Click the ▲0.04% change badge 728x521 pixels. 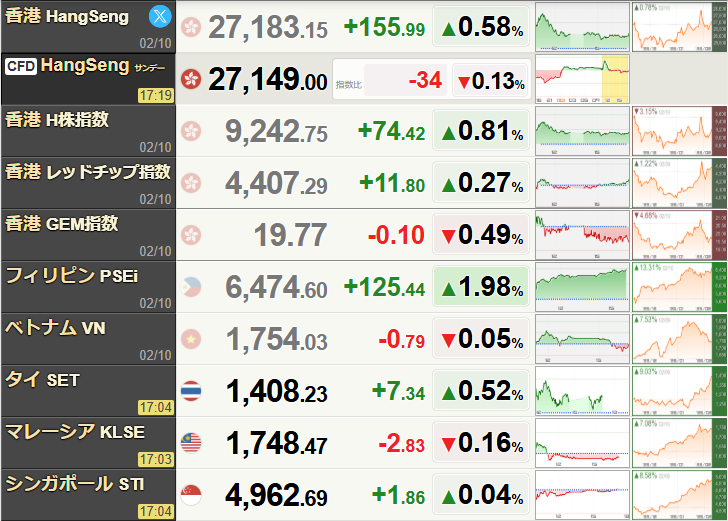tap(481, 495)
